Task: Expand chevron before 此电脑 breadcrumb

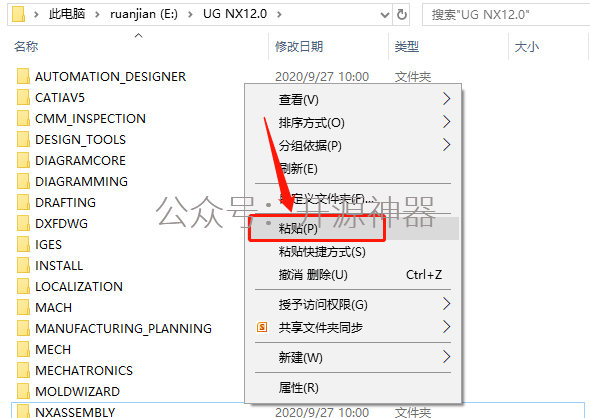Action: [x=36, y=14]
